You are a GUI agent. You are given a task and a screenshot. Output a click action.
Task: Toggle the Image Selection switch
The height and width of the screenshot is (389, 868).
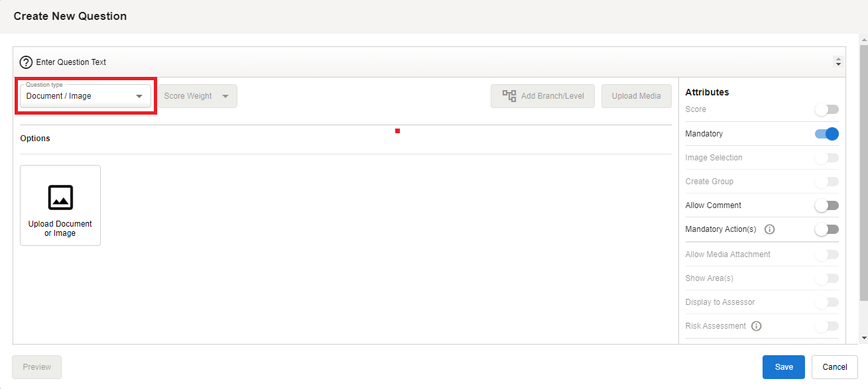[827, 158]
